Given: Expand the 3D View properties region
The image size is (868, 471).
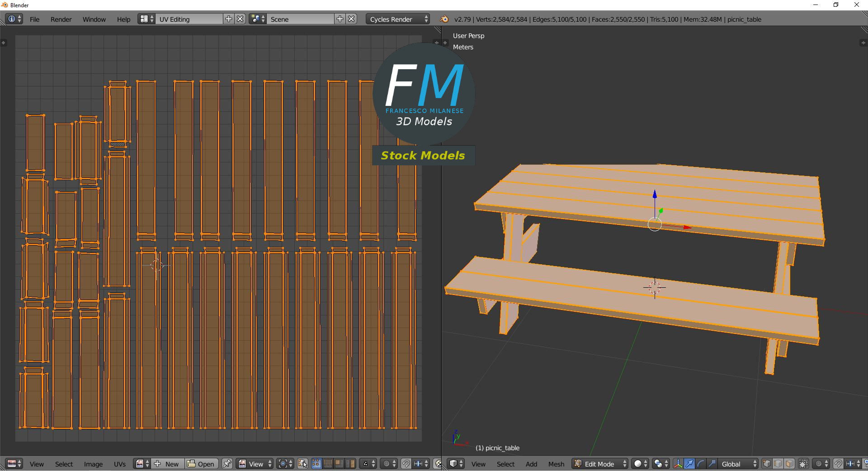Looking at the screenshot, I should click(x=863, y=43).
